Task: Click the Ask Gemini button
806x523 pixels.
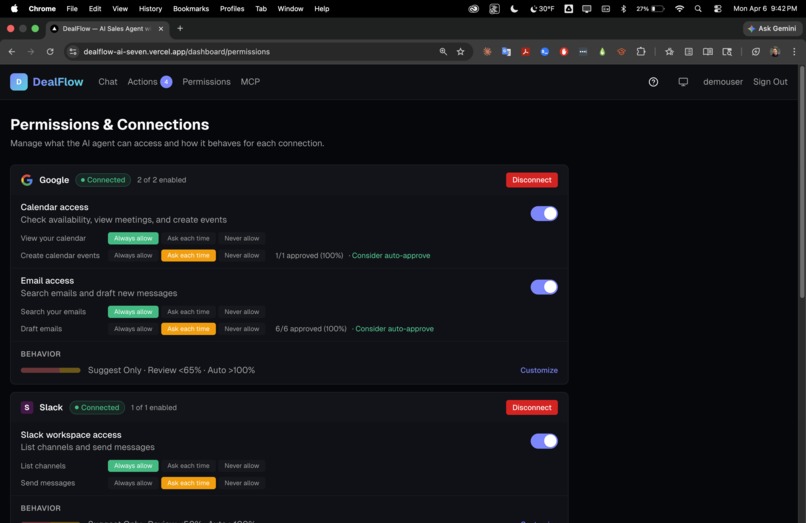Action: [773, 29]
